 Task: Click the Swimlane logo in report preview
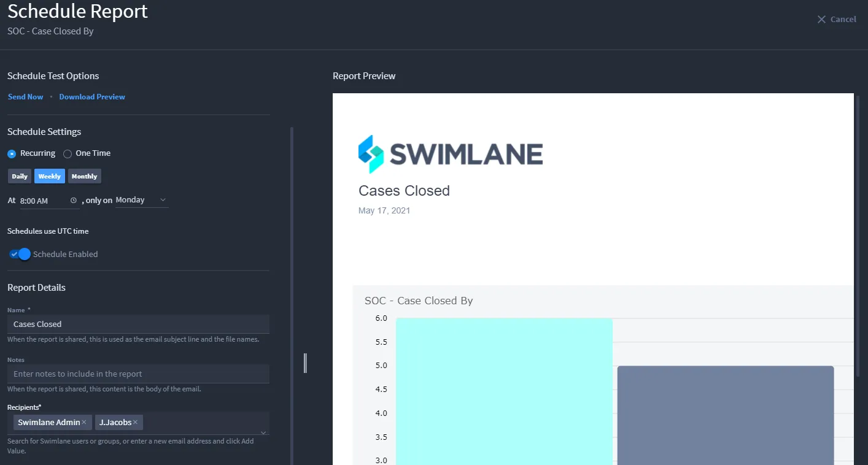(x=451, y=154)
